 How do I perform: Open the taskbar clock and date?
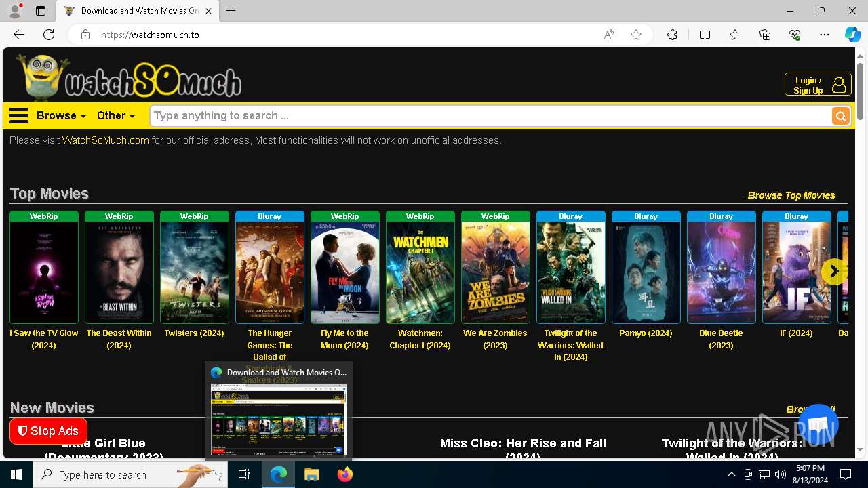point(810,474)
